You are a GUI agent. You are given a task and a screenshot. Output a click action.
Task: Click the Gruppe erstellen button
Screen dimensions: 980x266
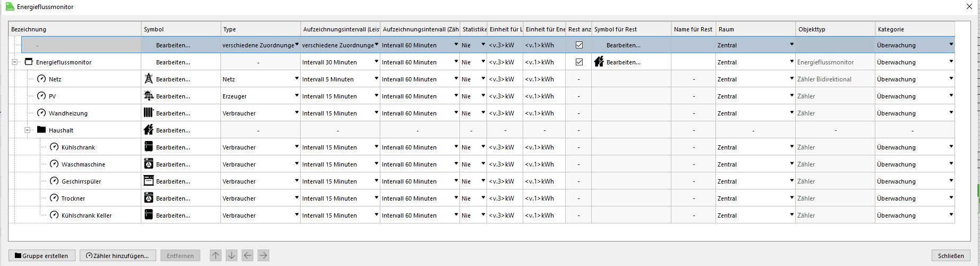coord(42,256)
